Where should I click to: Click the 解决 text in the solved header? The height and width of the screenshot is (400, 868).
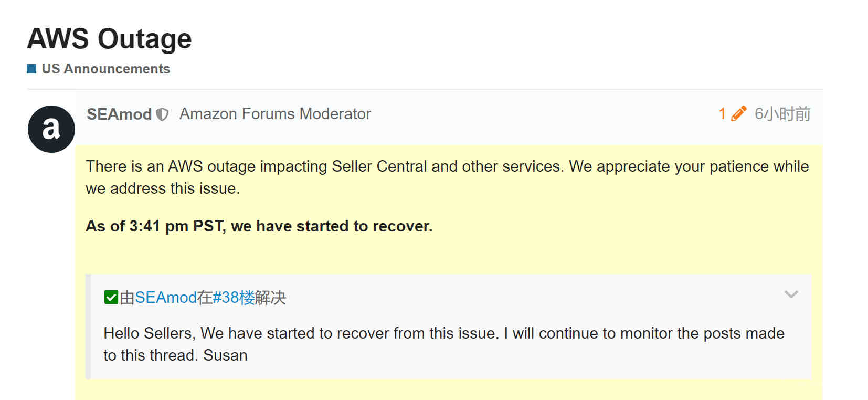point(270,298)
